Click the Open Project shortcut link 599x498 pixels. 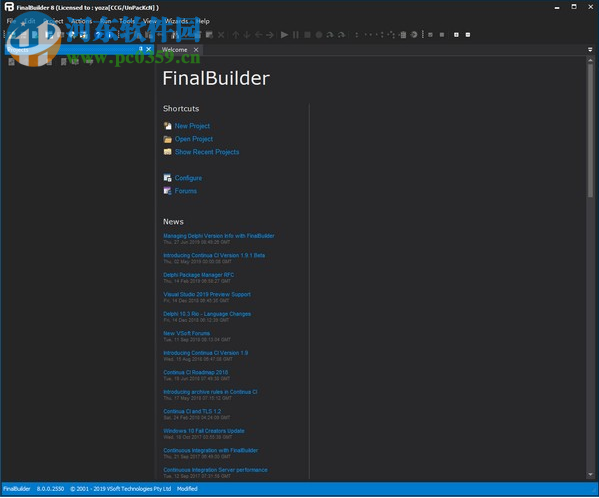point(194,139)
